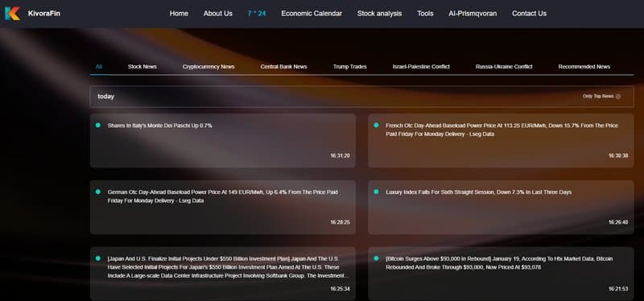Open French Otc Baseload Power Price news
Screen dimensions: 644x301
coord(501,140)
